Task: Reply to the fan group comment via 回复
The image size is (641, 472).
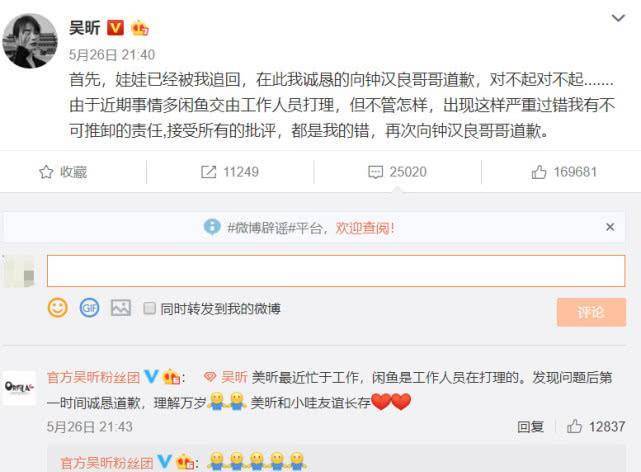Action: pyautogui.click(x=530, y=427)
